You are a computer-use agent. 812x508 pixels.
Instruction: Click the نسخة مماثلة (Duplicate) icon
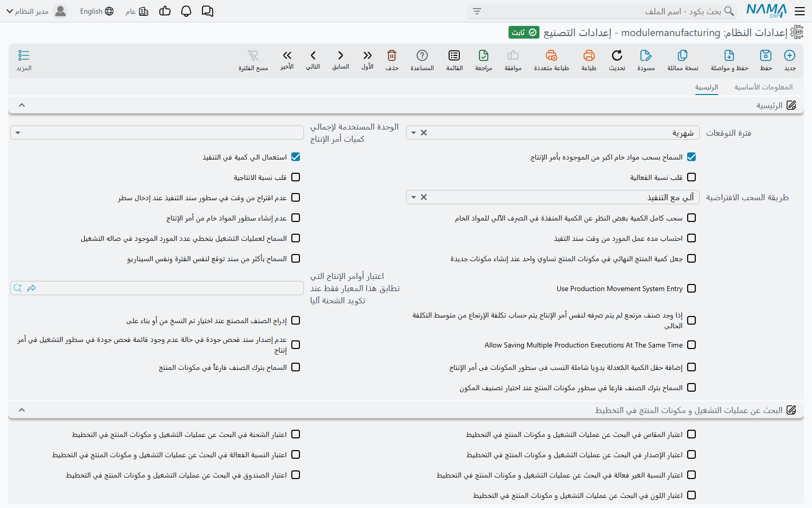(x=683, y=55)
